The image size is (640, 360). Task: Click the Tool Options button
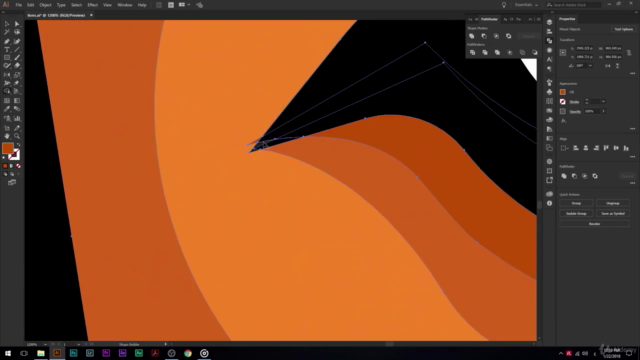coord(624,29)
